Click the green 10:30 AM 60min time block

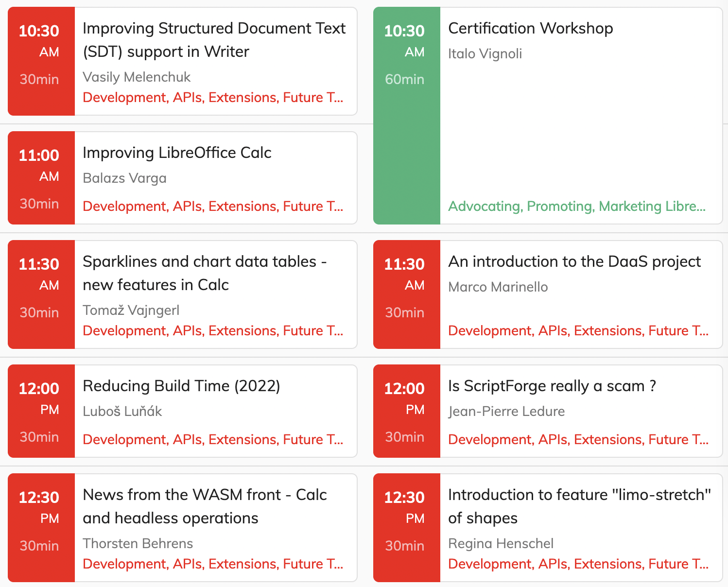click(406, 116)
